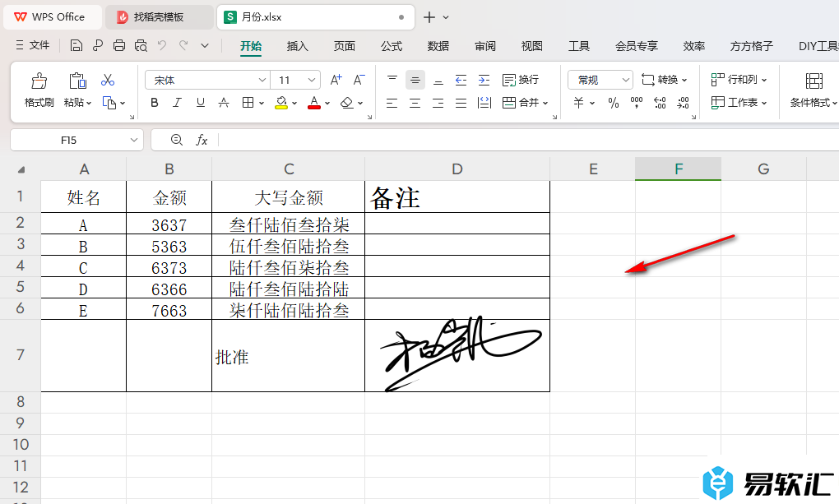Click the Undo arrow
This screenshot has height=504, width=839.
[162, 45]
